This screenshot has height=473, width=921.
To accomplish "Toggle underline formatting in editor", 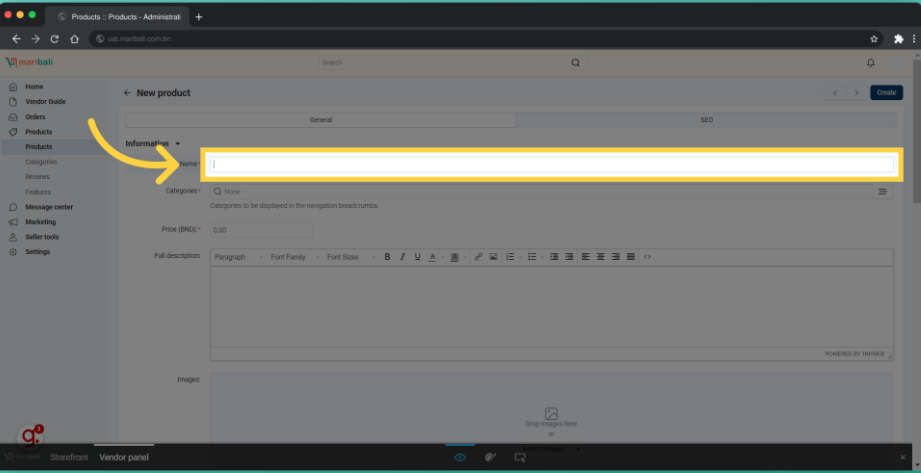I will [x=417, y=257].
